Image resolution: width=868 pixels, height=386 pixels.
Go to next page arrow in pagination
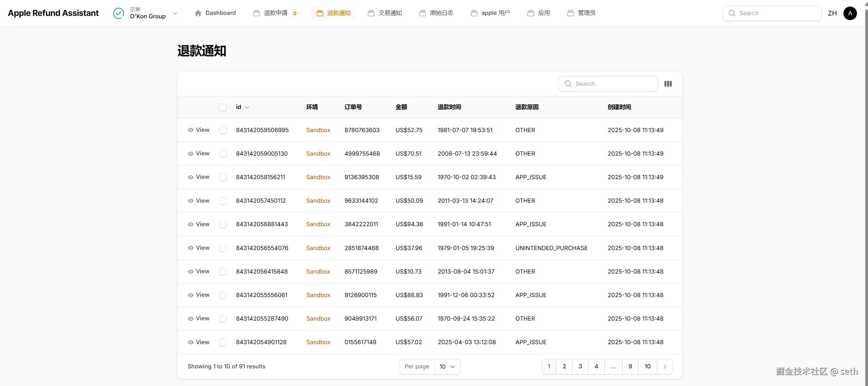(664, 367)
